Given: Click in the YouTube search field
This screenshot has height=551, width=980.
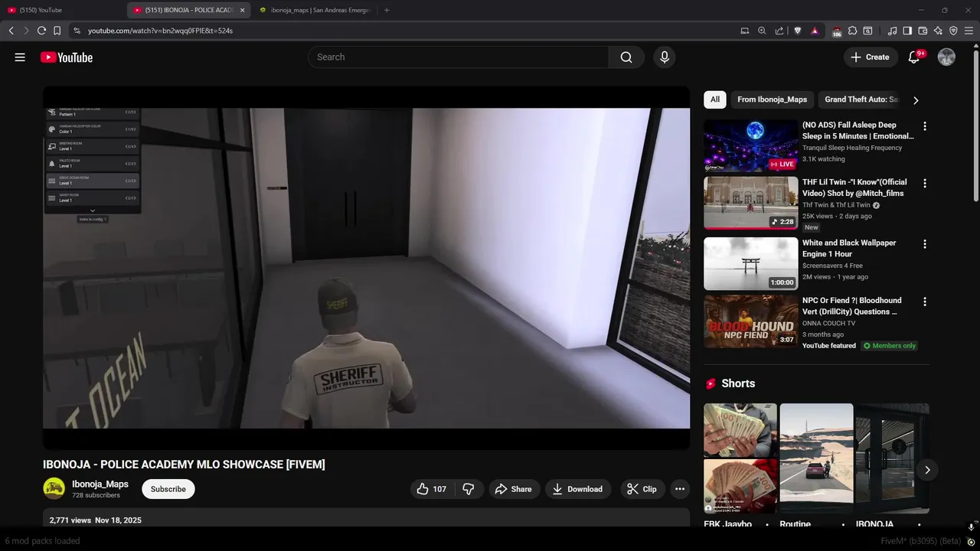Looking at the screenshot, I should click(x=458, y=57).
